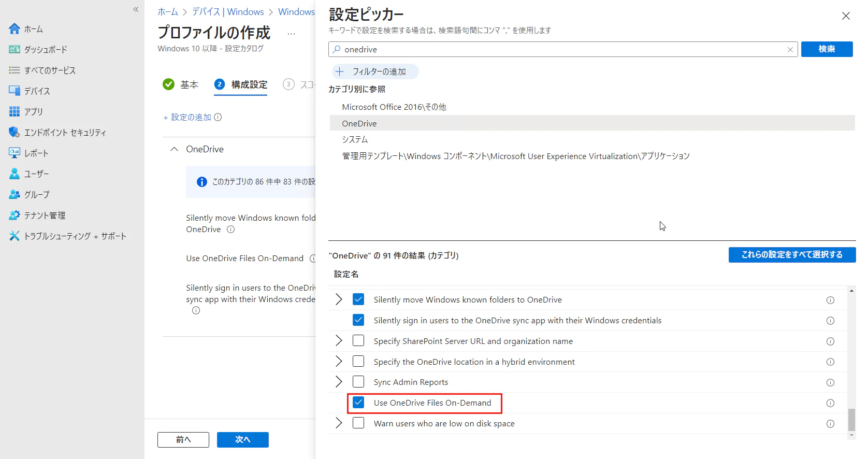Open the info icon next to 設定の追加
This screenshot has width=868, height=459.
(218, 117)
